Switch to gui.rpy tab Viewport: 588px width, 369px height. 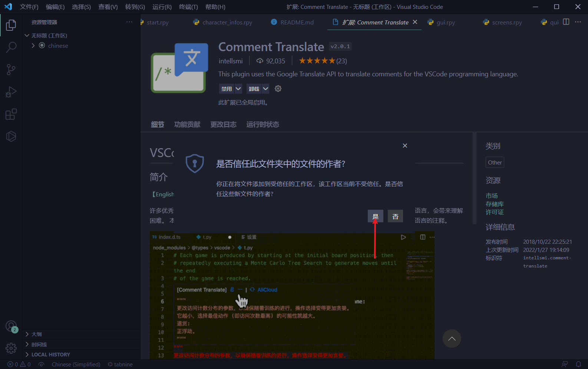(445, 22)
